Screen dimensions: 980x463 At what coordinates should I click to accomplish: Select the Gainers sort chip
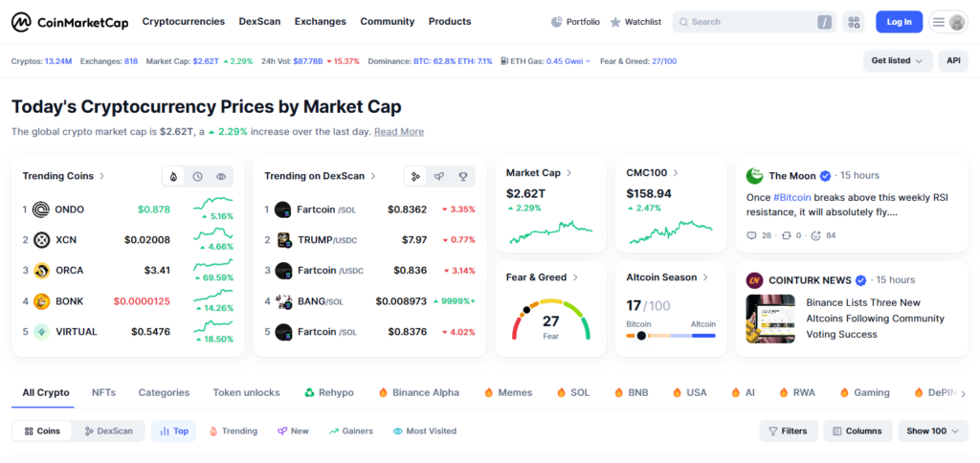point(350,431)
